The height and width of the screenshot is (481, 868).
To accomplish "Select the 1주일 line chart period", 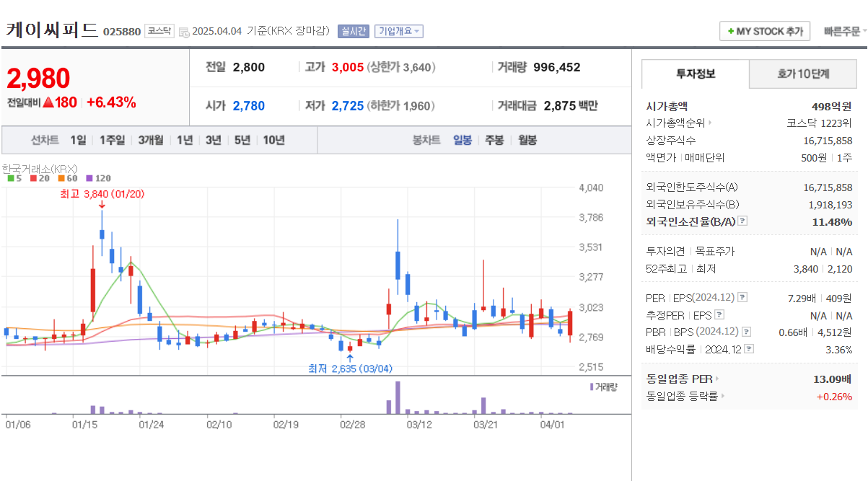I will pos(113,140).
